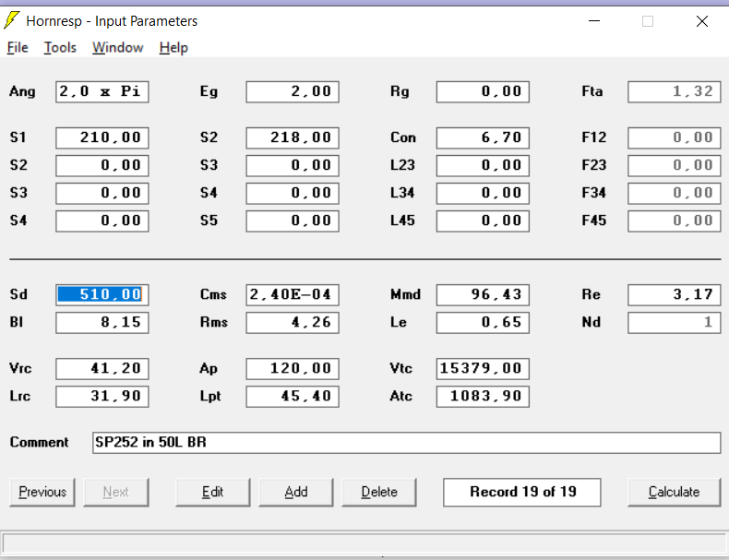Click the Vtc label

click(x=401, y=368)
